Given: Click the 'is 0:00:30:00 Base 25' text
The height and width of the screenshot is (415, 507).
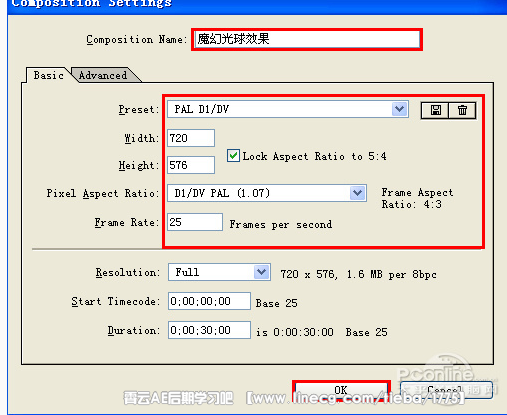Looking at the screenshot, I should pos(322,332).
